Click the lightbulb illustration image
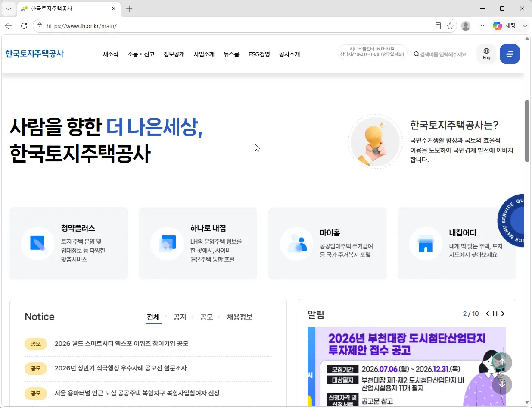Image resolution: width=532 pixels, height=408 pixels. point(375,141)
